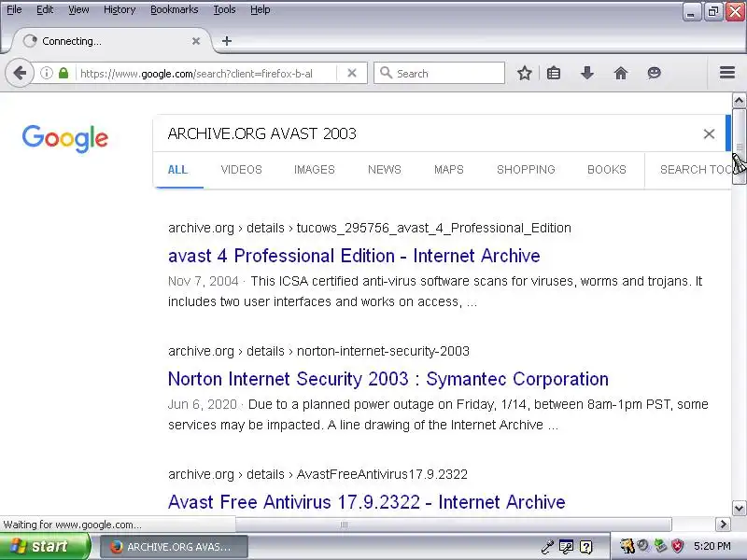Click the taskbar help question mark icon
The width and height of the screenshot is (747, 560).
[x=586, y=547]
